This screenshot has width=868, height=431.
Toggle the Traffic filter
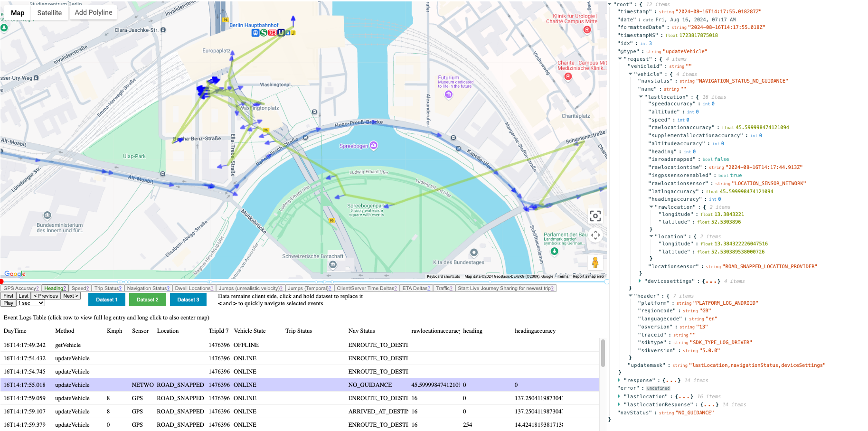click(444, 288)
